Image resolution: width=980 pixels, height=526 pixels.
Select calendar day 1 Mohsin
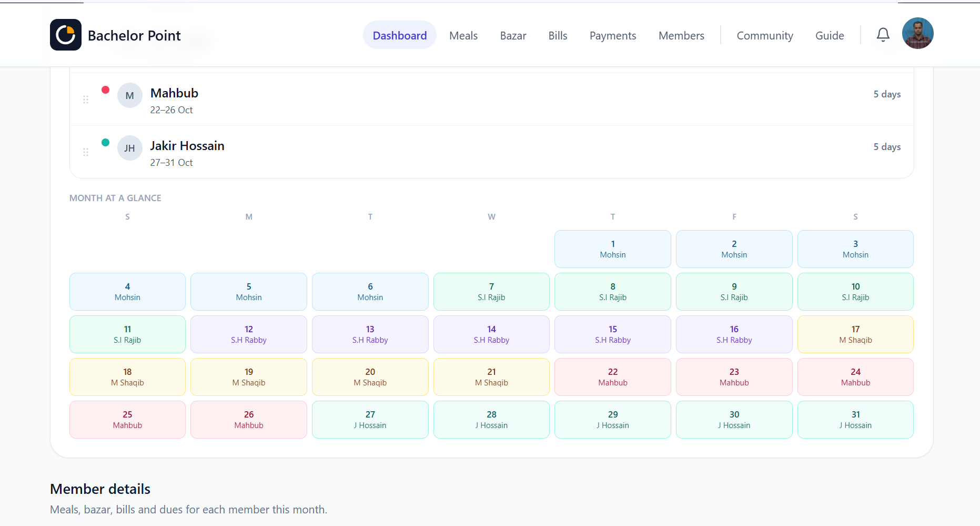coord(613,249)
